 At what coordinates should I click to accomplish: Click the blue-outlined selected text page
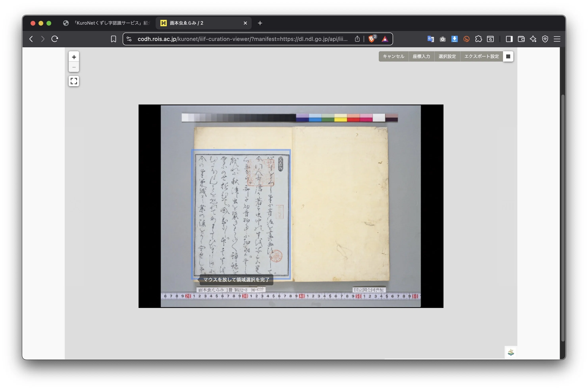point(241,215)
